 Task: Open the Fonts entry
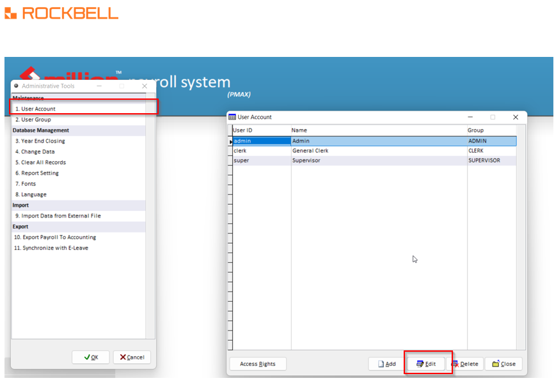point(79,184)
